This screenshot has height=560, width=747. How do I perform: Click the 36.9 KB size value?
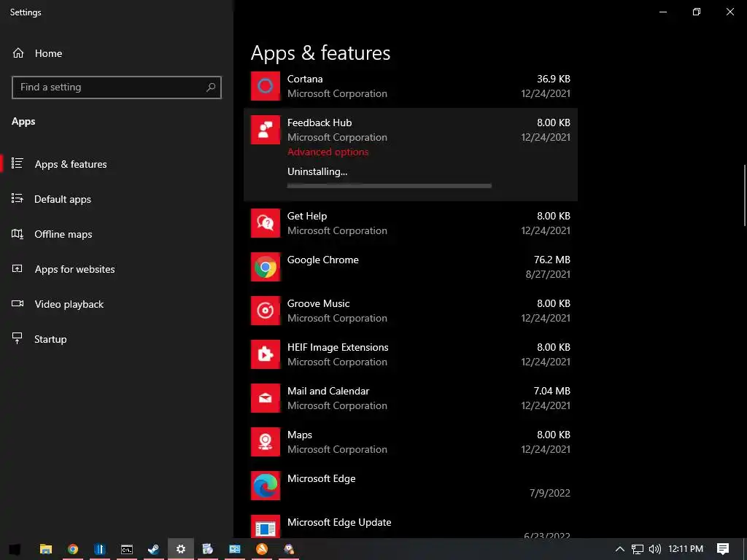coord(554,79)
